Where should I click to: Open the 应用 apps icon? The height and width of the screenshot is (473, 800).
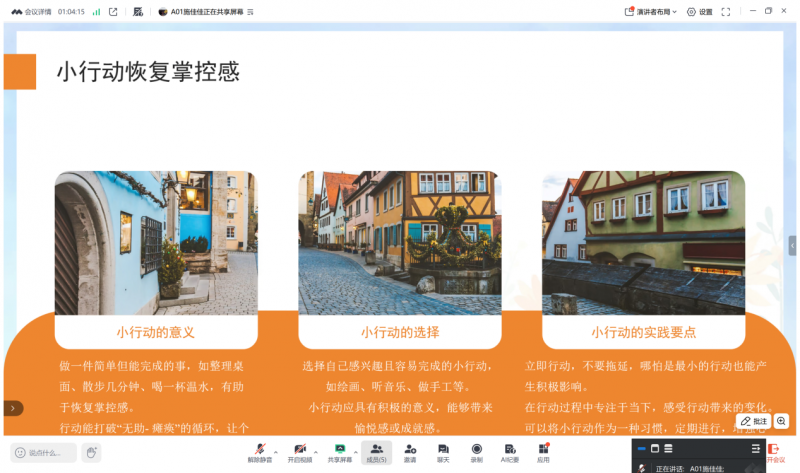click(543, 451)
